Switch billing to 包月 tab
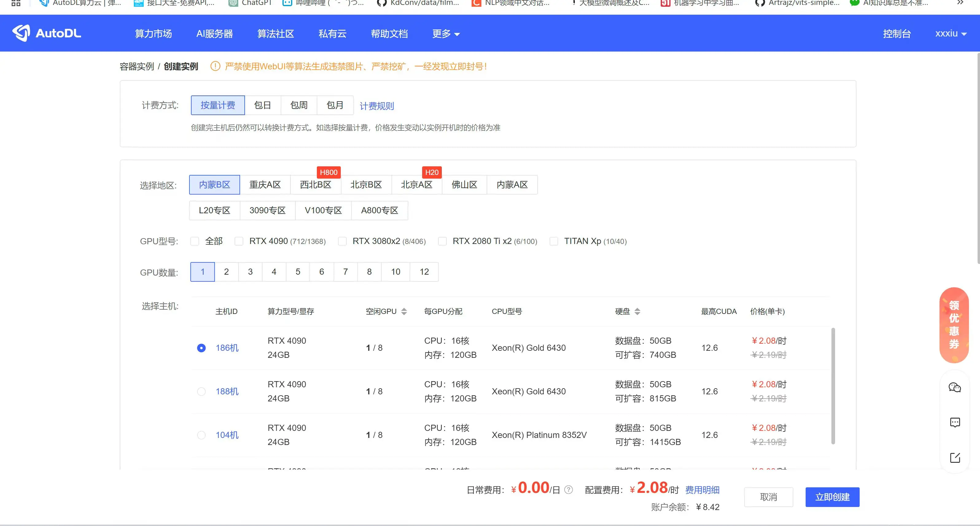The height and width of the screenshot is (526, 980). (335, 105)
